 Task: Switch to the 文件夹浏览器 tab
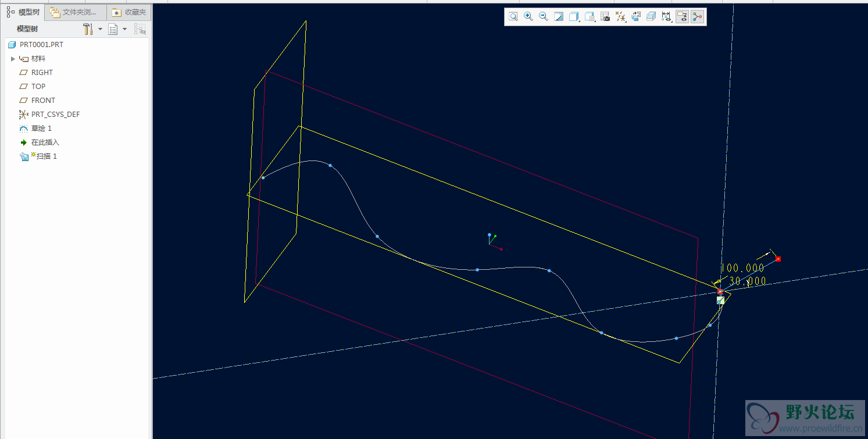(75, 12)
